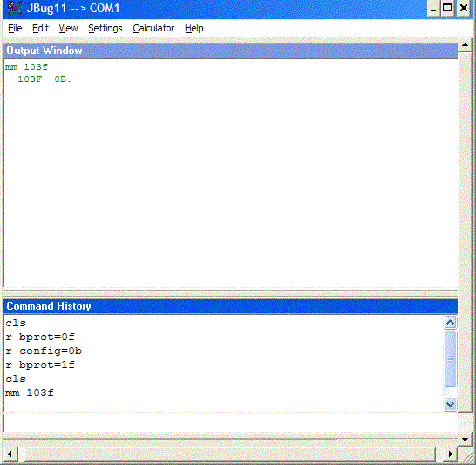476x465 pixels.
Task: Click the horizontal scrollbar right arrow
Action: point(450,454)
